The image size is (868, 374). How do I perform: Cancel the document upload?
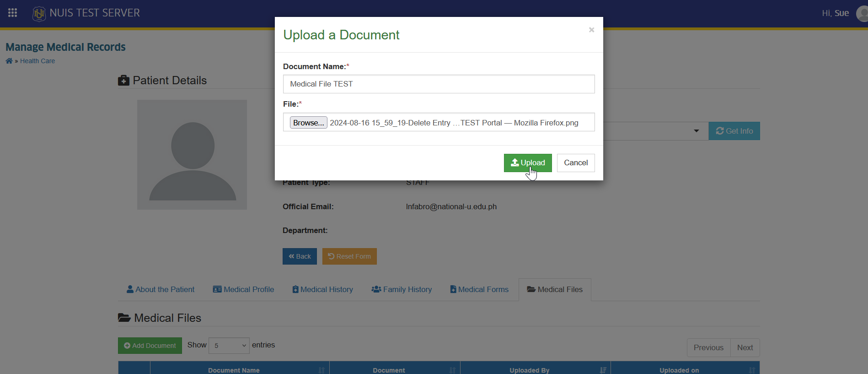pos(576,163)
